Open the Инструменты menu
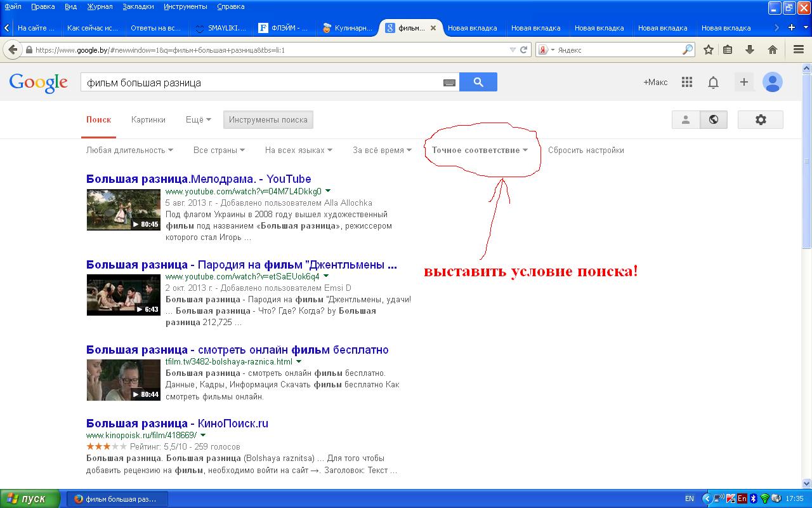The height and width of the screenshot is (508, 812). (x=185, y=6)
